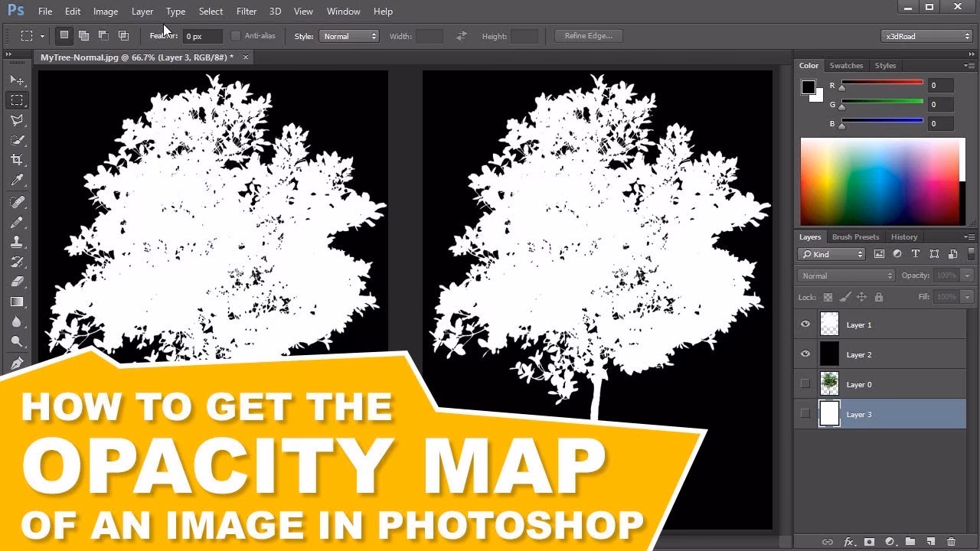Add a layer mask to the selected layer
980x551 pixels.
(x=869, y=540)
